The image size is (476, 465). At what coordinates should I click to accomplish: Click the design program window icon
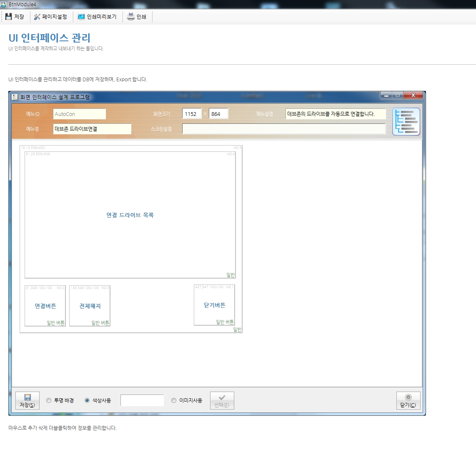[15, 97]
